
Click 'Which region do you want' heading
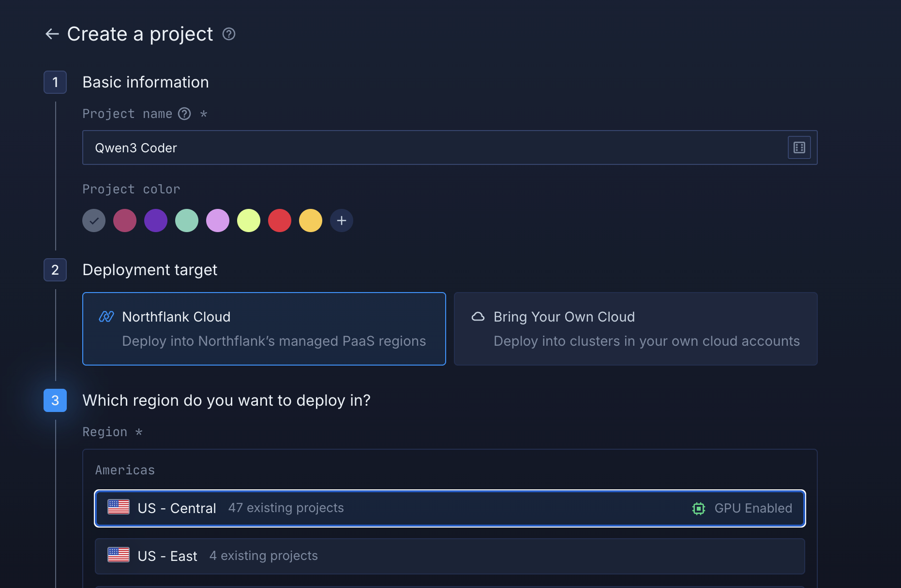tap(226, 400)
